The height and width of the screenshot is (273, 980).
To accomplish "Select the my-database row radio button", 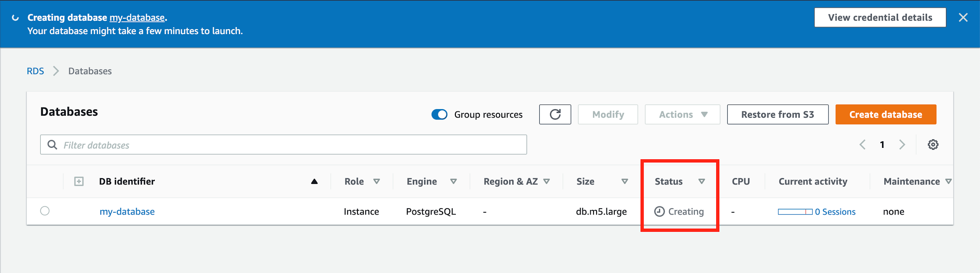I will (x=45, y=211).
